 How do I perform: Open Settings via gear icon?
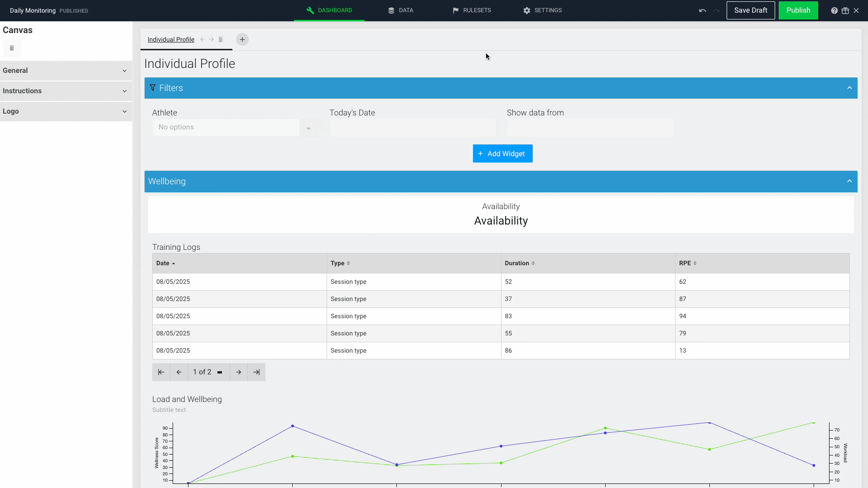point(526,10)
